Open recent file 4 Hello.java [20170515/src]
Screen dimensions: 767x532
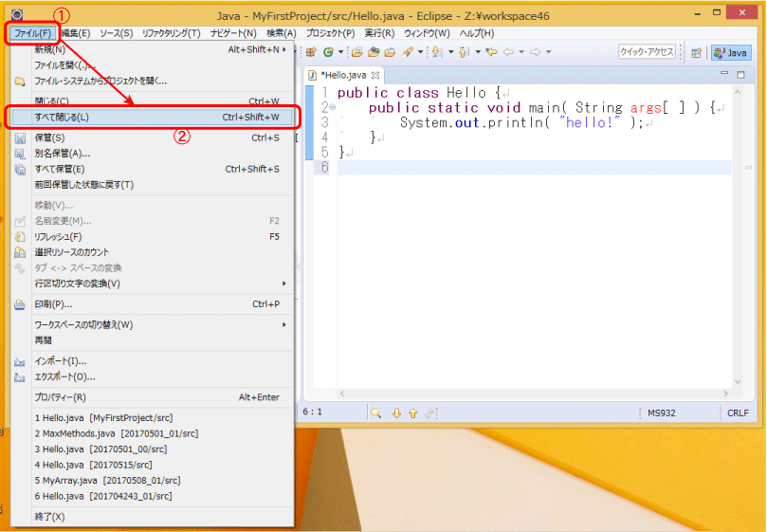click(152, 465)
